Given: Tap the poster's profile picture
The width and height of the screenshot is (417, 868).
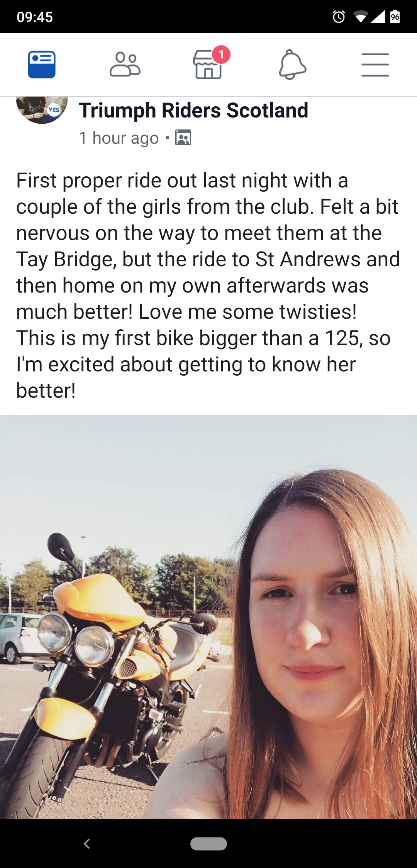Looking at the screenshot, I should pos(42,110).
